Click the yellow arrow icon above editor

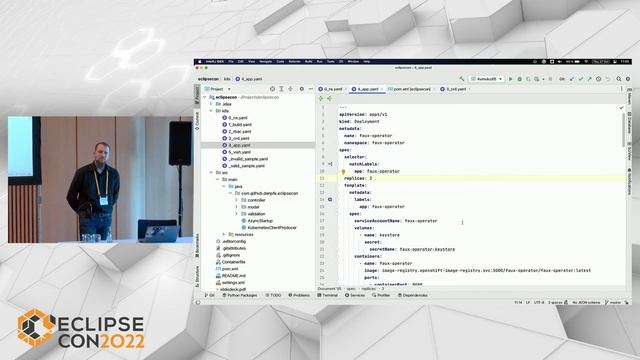coord(329,98)
